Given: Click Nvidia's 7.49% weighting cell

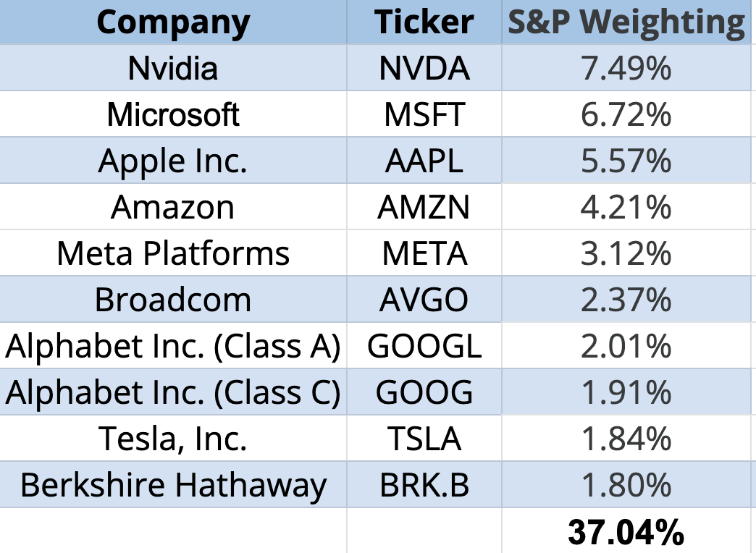Looking at the screenshot, I should tap(626, 68).
